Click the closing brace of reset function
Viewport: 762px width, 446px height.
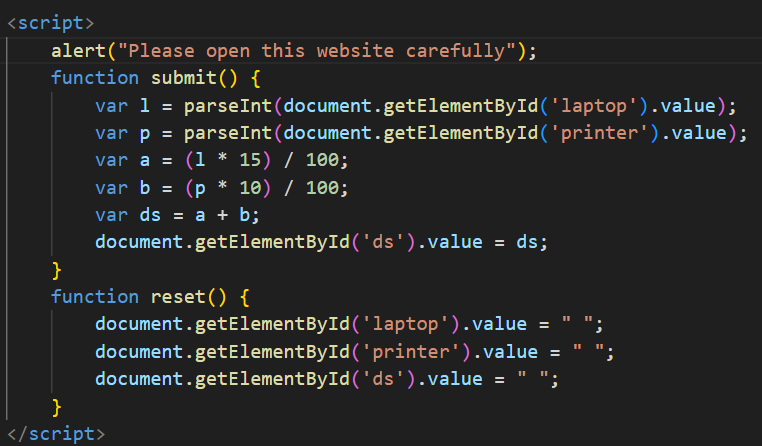(x=57, y=406)
